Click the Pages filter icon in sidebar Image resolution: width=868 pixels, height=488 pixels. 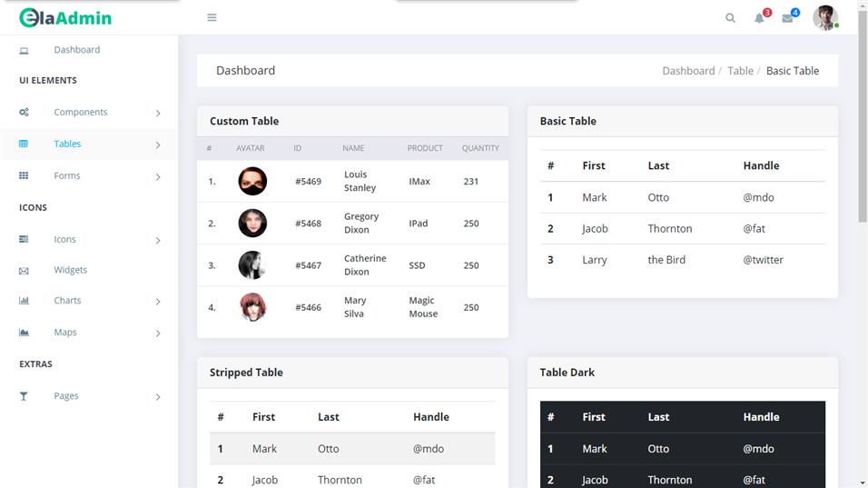pos(24,396)
